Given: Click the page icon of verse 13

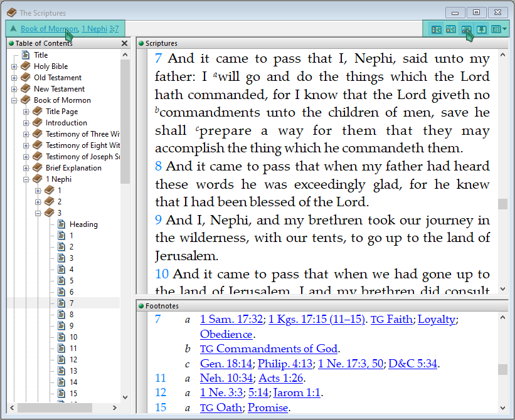Looking at the screenshot, I should click(61, 370).
